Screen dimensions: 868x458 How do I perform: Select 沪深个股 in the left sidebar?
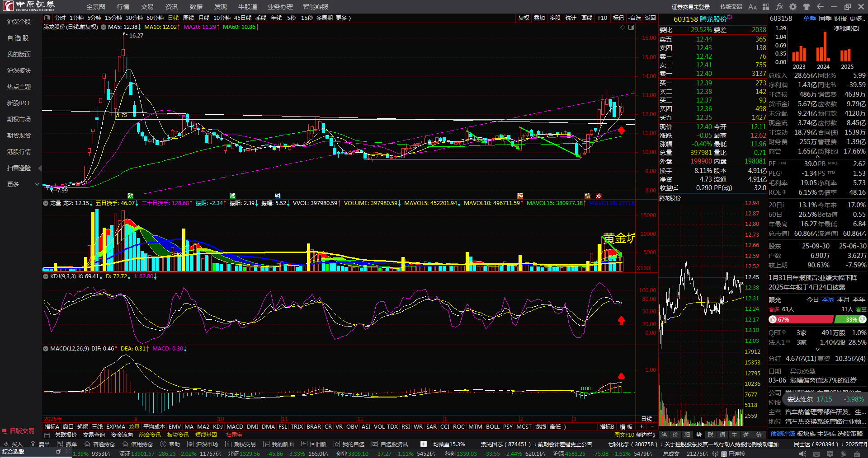coord(19,22)
